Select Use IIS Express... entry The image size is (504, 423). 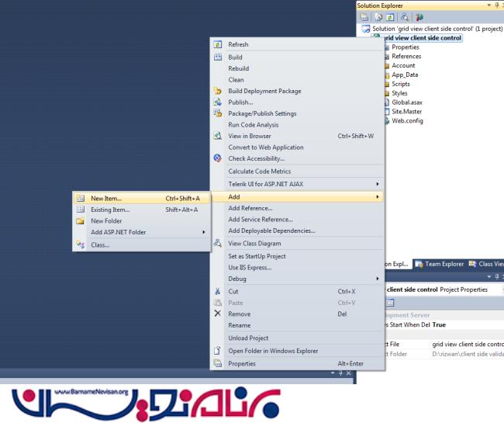[x=250, y=267]
